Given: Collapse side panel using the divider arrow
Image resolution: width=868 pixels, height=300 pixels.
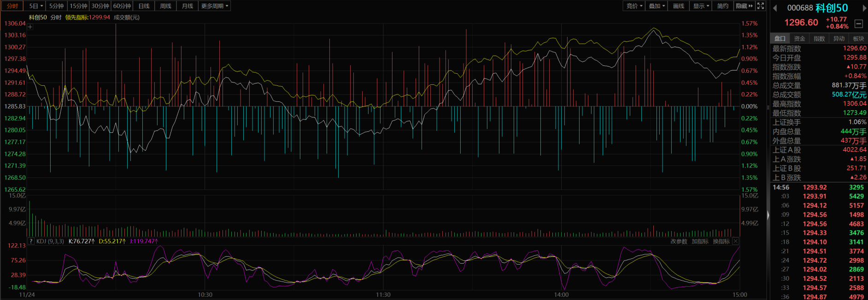Looking at the screenshot, I should click(x=768, y=215).
